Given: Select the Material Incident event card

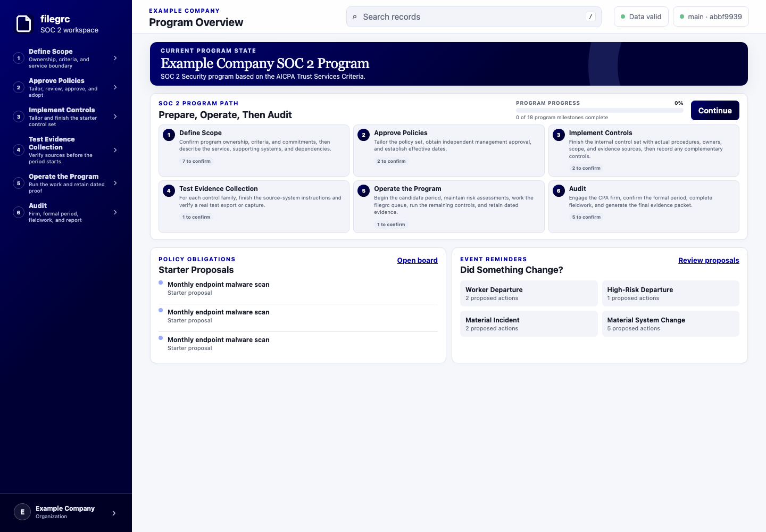Looking at the screenshot, I should tap(529, 323).
